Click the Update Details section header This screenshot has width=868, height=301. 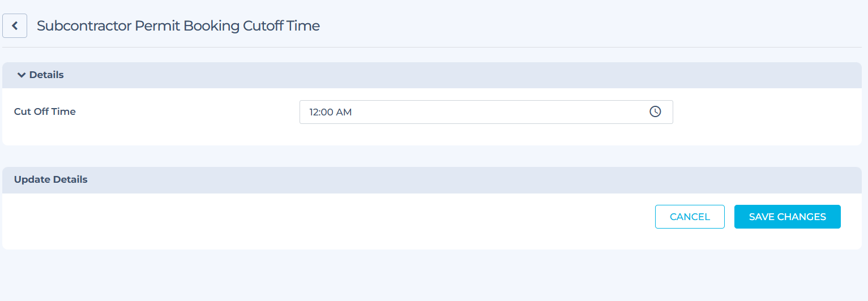(51, 180)
